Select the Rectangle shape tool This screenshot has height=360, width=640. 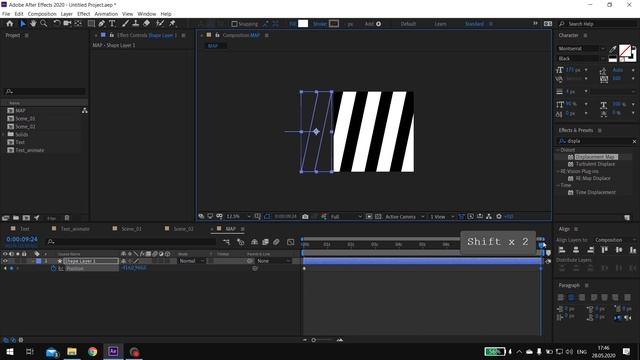[91, 24]
